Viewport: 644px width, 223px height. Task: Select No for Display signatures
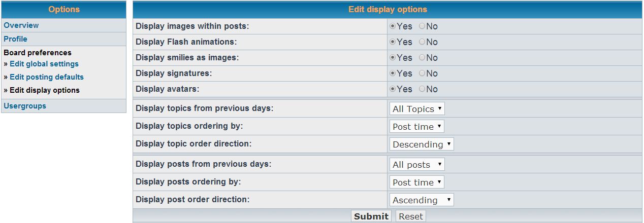422,73
